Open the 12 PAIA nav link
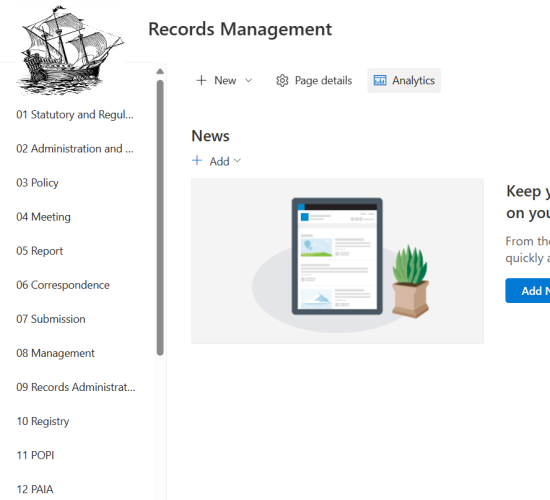 35,489
